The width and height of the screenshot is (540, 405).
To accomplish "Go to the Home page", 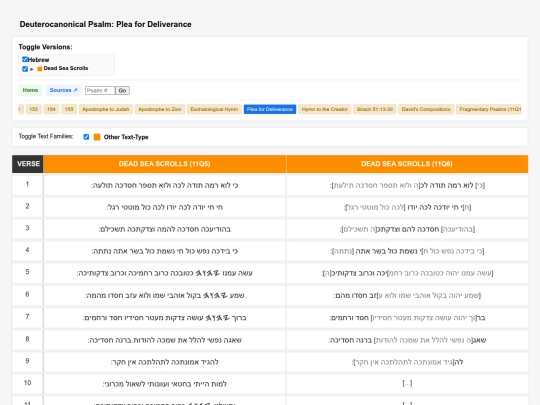I will click(x=30, y=90).
